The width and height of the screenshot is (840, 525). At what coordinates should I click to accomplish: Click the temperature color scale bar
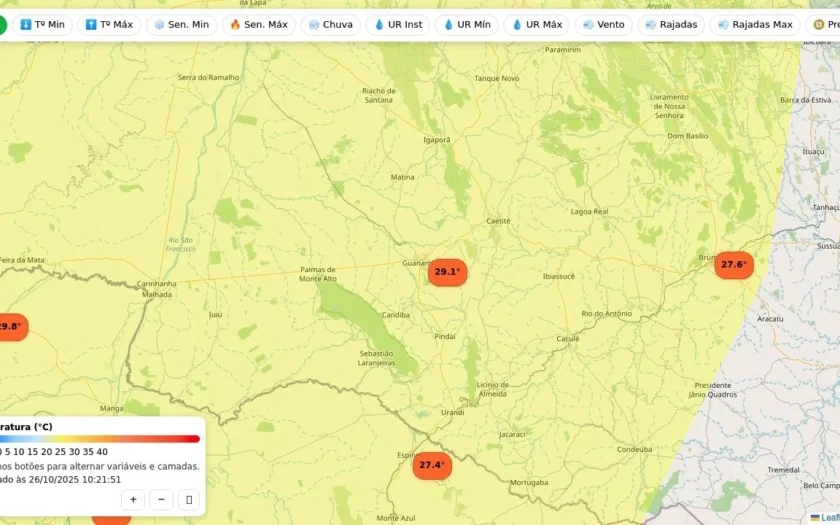point(100,439)
